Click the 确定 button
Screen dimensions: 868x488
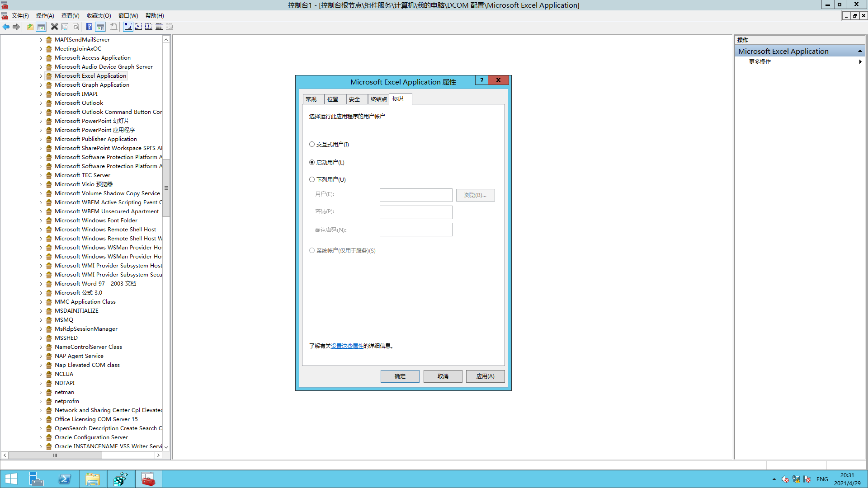coord(400,376)
